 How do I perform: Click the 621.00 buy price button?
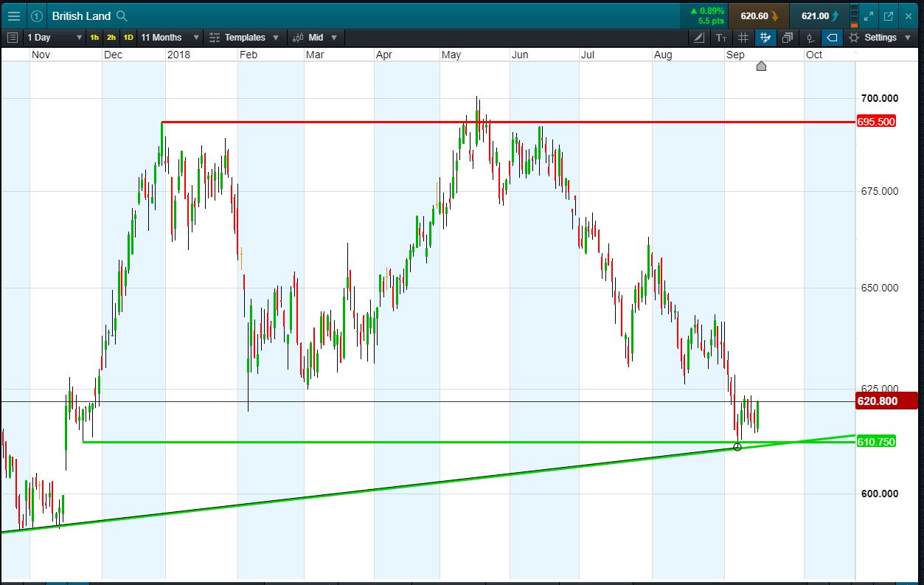click(x=819, y=15)
